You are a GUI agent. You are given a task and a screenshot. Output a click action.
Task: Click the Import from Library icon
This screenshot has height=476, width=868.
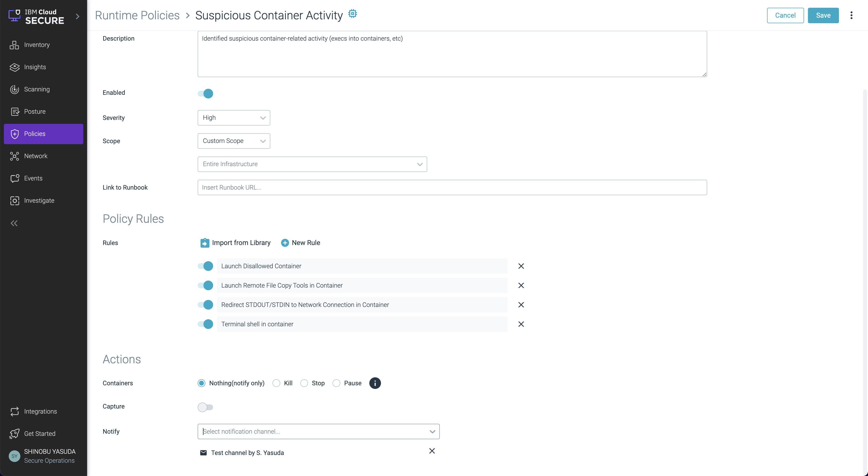[205, 243]
